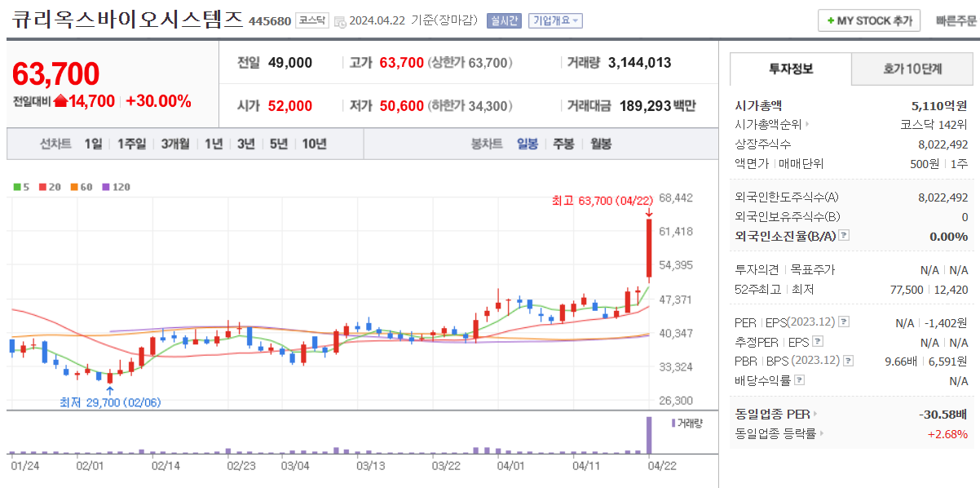Click the 52주최고 label
Screen dimensions: 980x488
coord(757,289)
